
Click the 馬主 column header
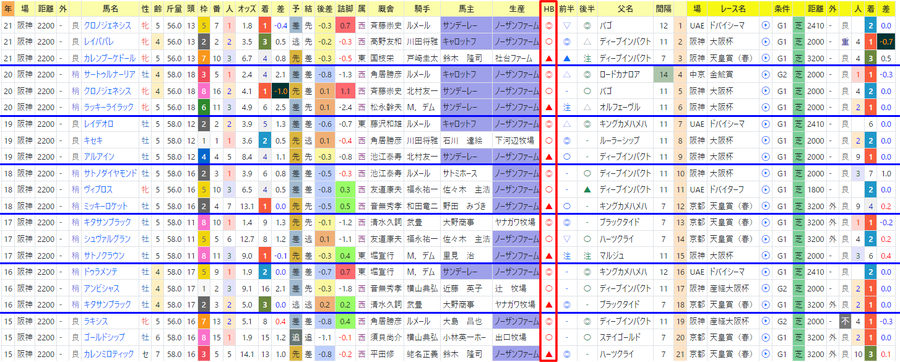pos(466,9)
